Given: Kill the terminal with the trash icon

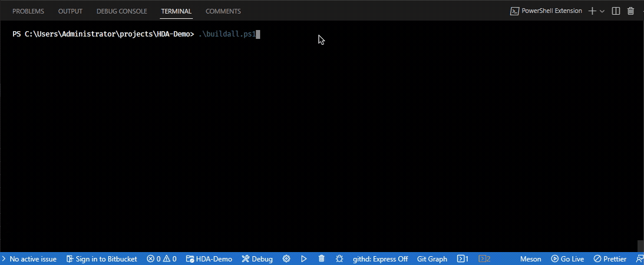Looking at the screenshot, I should pyautogui.click(x=631, y=11).
